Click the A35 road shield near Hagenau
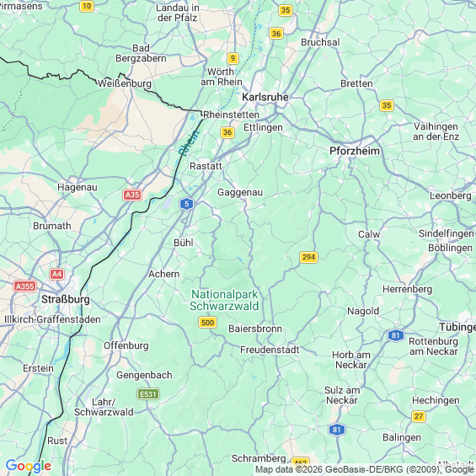476x476 pixels. click(132, 195)
